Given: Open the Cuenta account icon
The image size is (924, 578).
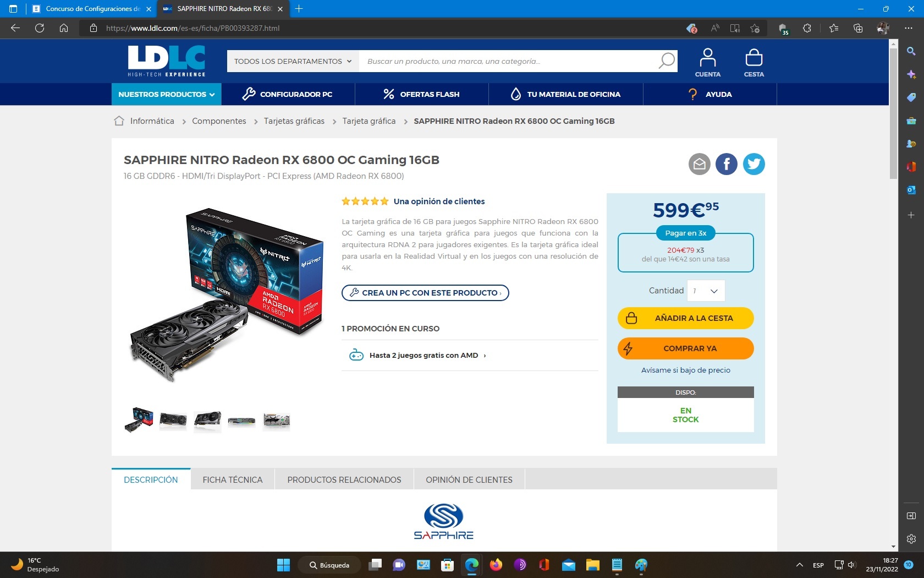Looking at the screenshot, I should coord(707,62).
